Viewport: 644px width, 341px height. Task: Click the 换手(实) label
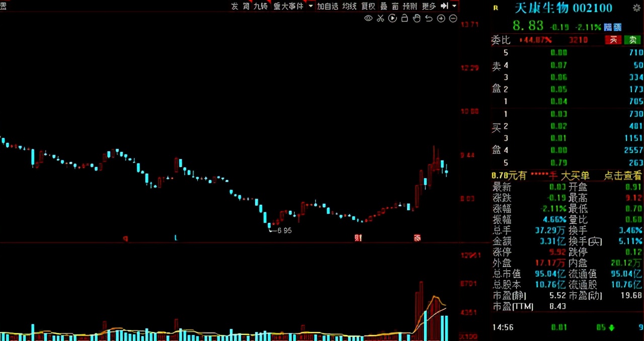pos(585,241)
